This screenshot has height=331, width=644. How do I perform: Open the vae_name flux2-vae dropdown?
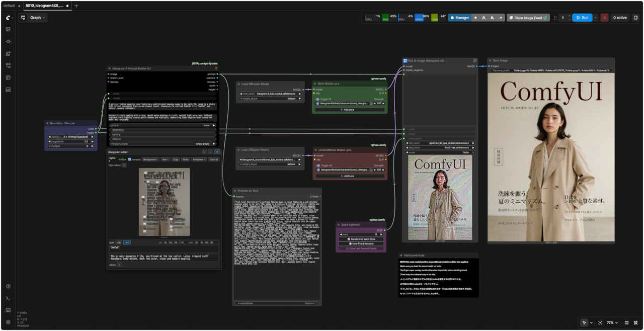(x=440, y=147)
